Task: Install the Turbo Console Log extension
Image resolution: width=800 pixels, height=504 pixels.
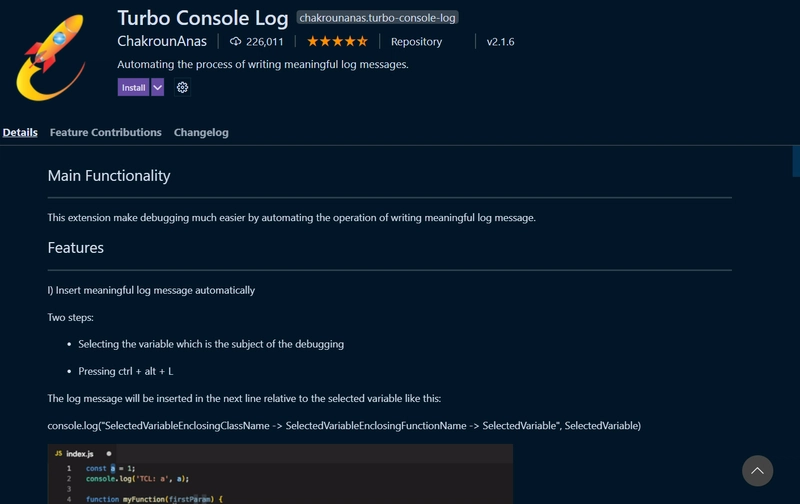Action: [133, 87]
